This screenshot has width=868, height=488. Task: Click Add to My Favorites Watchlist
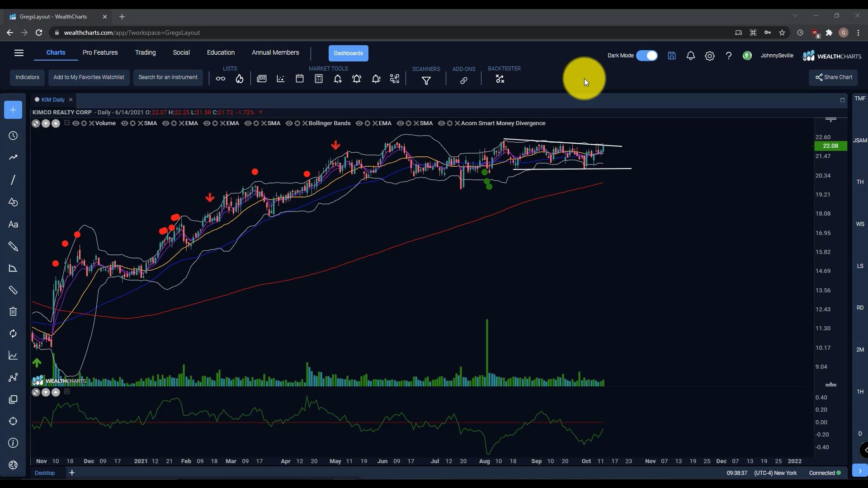click(89, 77)
